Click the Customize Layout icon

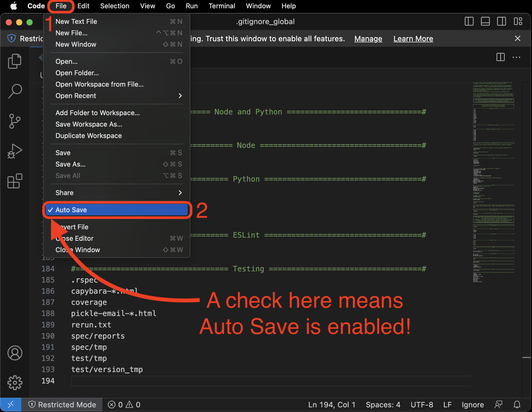pyautogui.click(x=518, y=22)
